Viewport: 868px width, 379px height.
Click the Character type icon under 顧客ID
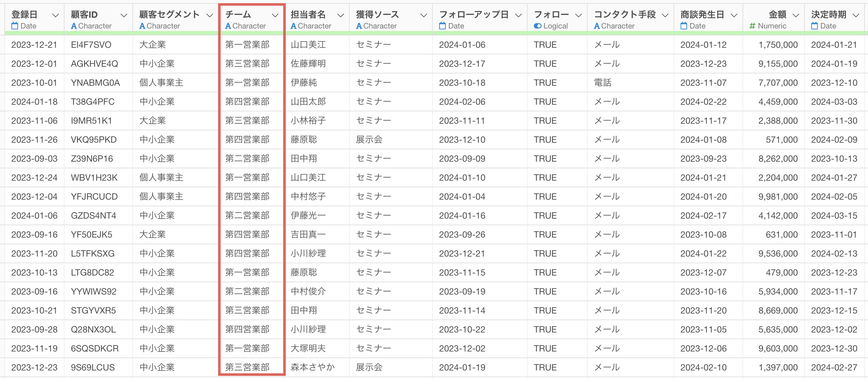(74, 26)
